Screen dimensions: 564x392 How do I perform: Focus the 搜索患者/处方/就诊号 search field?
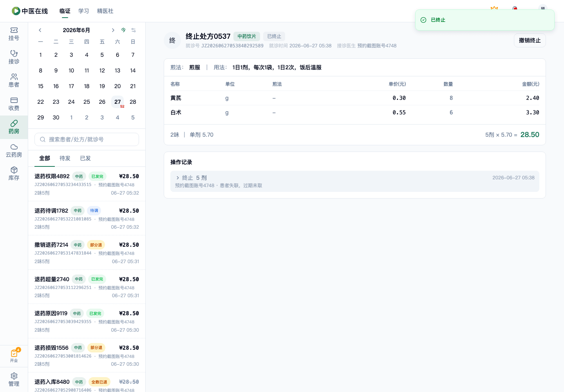coord(87,139)
